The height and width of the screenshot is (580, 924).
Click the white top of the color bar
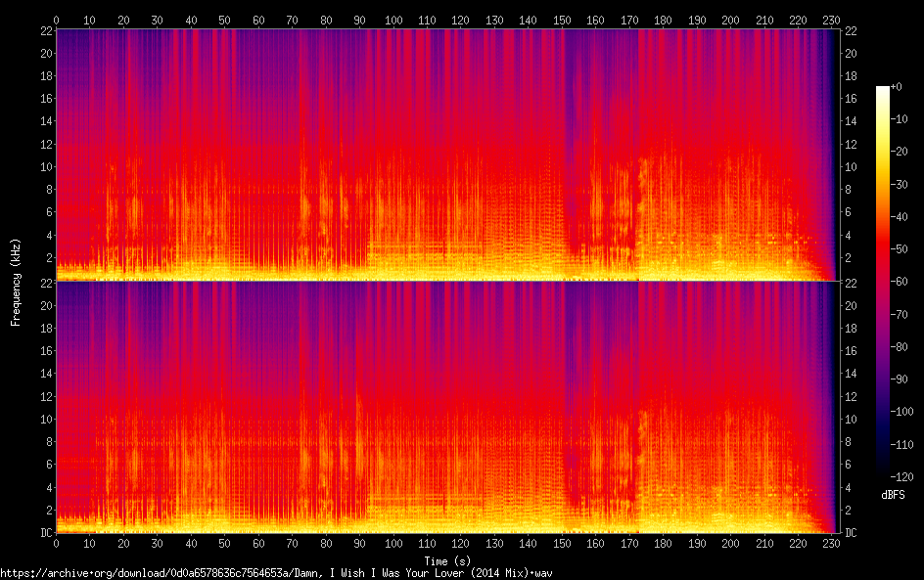882,90
